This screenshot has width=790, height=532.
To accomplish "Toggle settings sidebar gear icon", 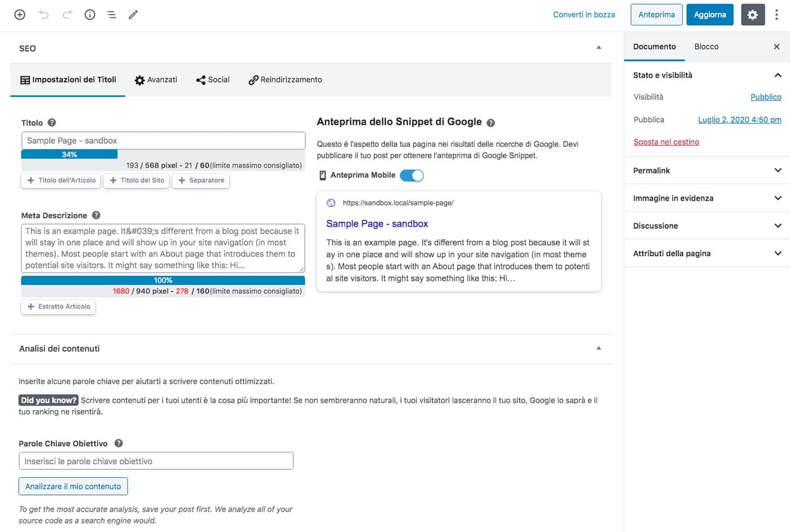I will [753, 15].
